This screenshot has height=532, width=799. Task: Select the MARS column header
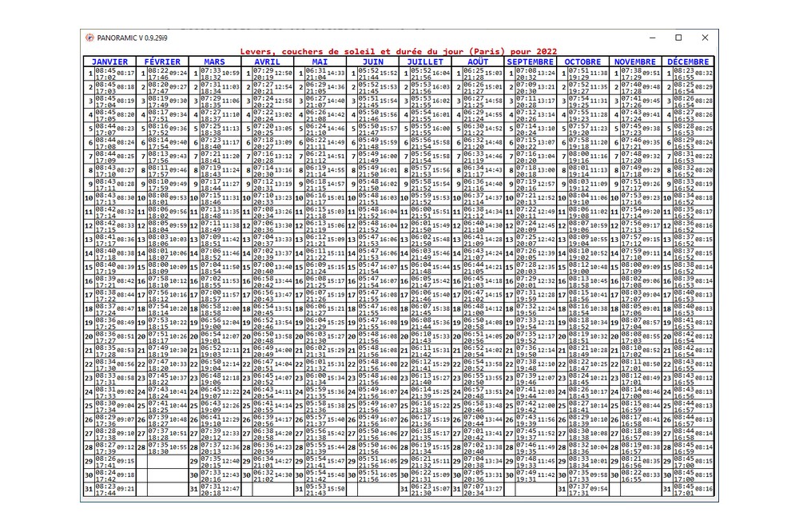click(214, 62)
